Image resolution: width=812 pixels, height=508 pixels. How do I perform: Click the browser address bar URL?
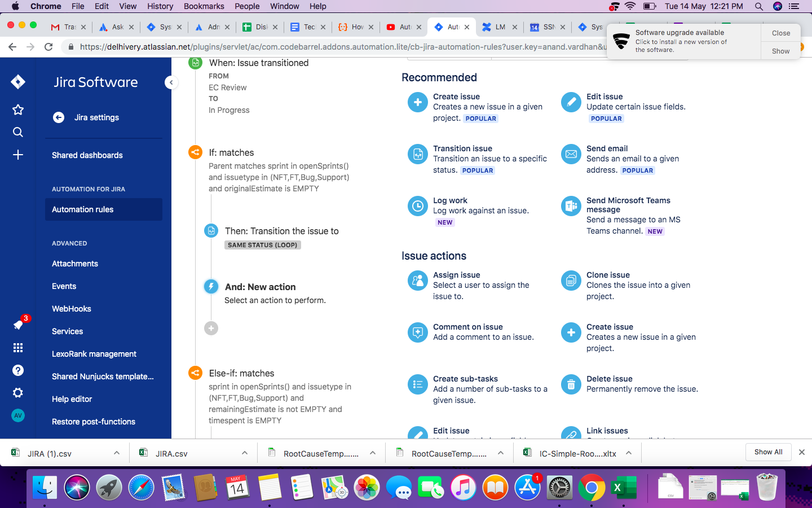pyautogui.click(x=343, y=47)
